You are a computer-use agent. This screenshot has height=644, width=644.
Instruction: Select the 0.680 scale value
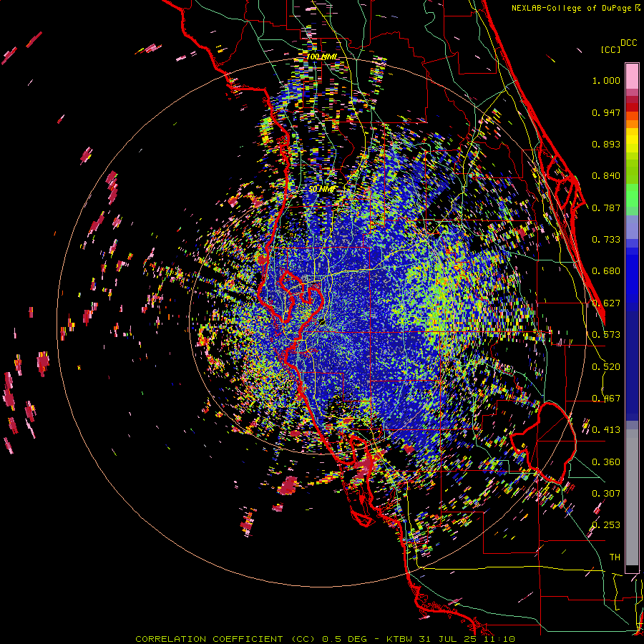pos(606,271)
